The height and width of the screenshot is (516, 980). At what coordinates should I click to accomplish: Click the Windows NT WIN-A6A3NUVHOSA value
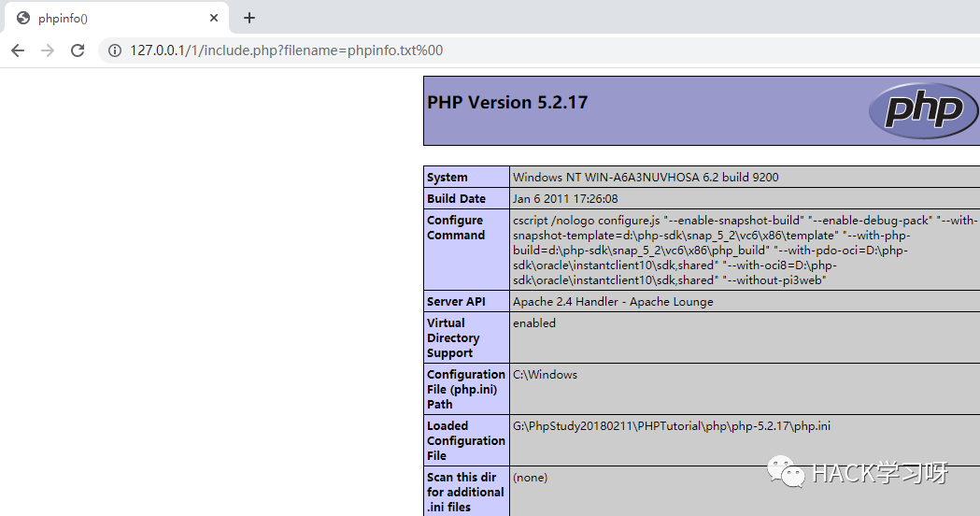[x=646, y=177]
